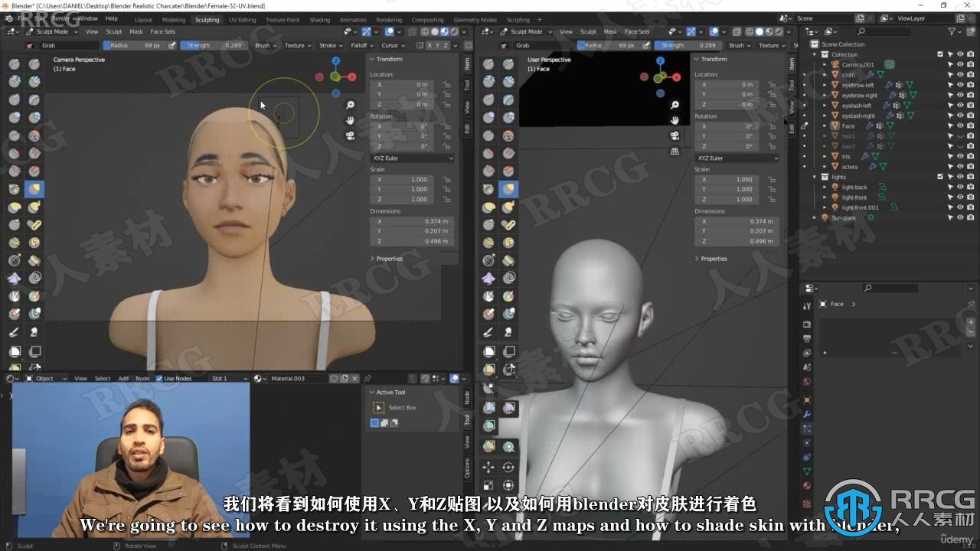Open Mask menu in right viewport header

click(610, 31)
